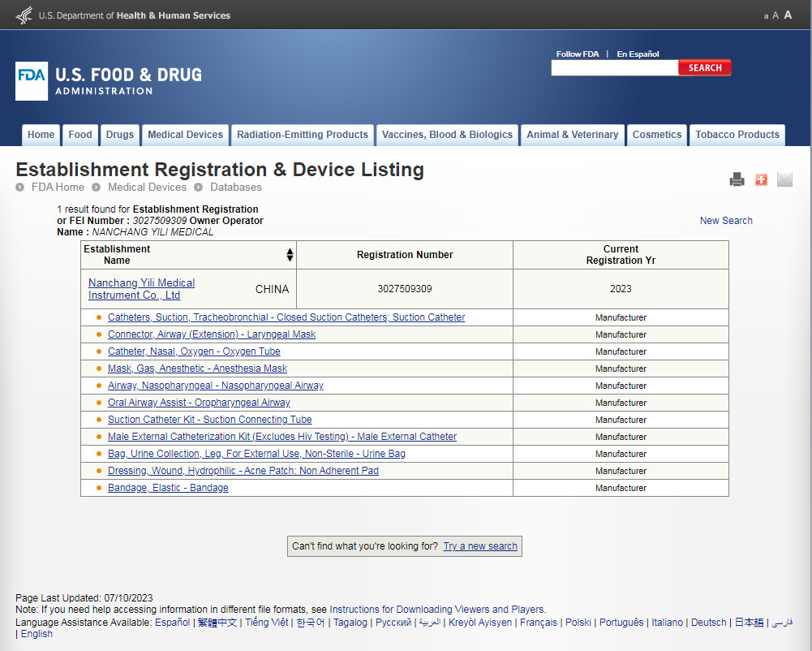Viewport: 812px width, 651px height.
Task: Click Try a new search link
Action: click(480, 546)
